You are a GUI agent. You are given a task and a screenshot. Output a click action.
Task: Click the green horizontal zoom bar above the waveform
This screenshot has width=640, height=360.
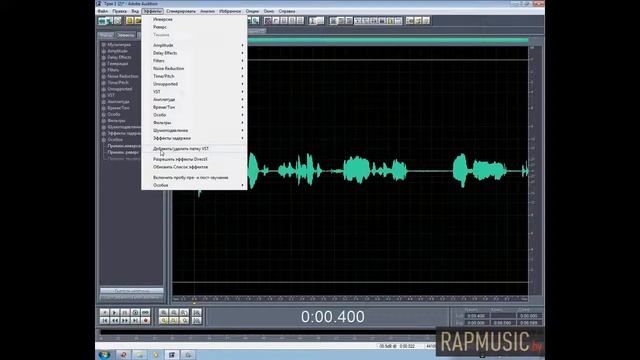[x=388, y=40]
